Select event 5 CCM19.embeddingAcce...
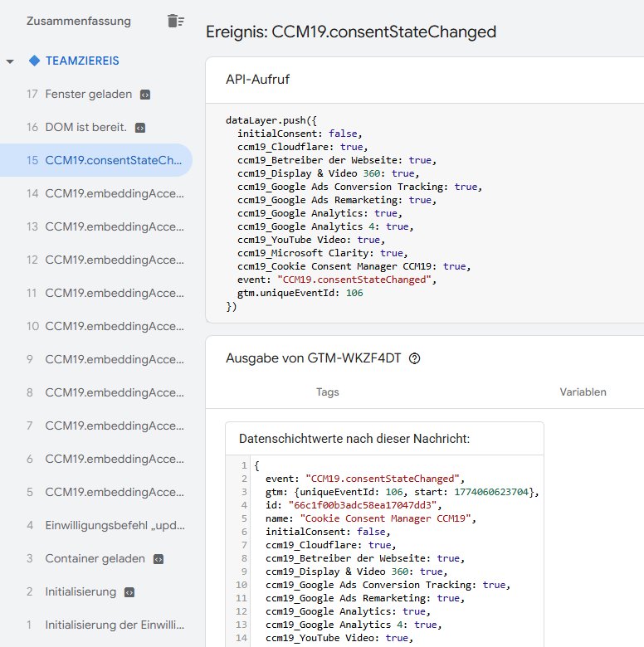 [x=96, y=492]
